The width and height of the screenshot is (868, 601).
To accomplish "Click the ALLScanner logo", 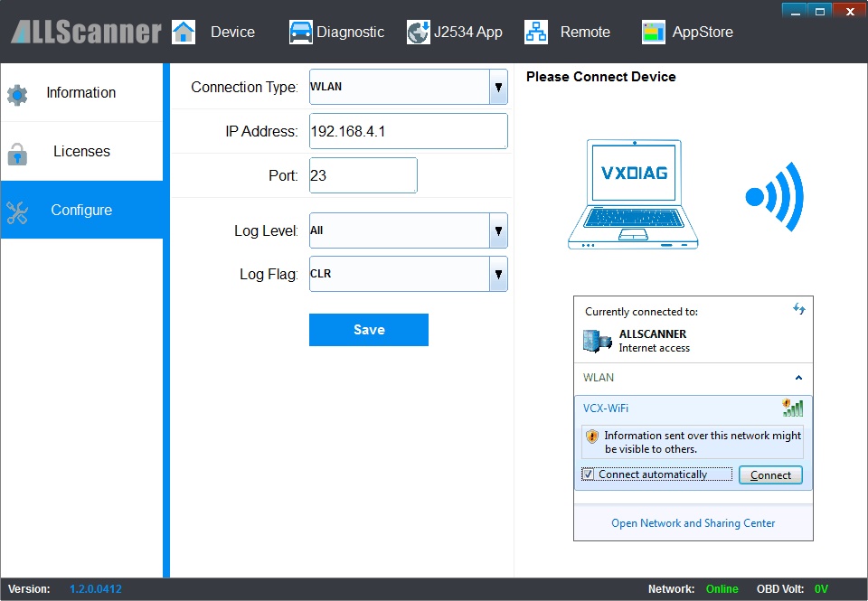I will pos(86,33).
